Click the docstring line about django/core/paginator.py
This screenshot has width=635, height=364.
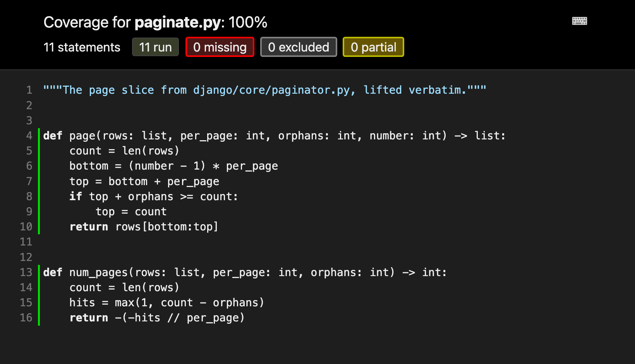click(x=265, y=90)
